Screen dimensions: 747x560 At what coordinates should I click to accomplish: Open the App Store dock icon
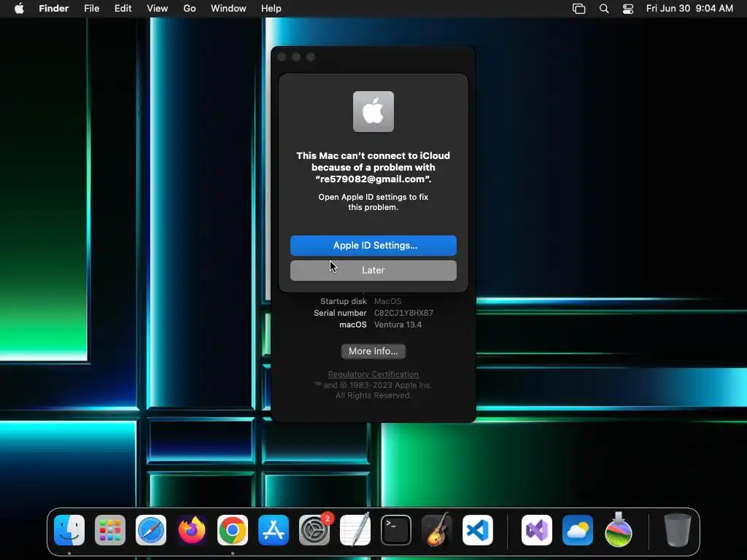point(274,530)
